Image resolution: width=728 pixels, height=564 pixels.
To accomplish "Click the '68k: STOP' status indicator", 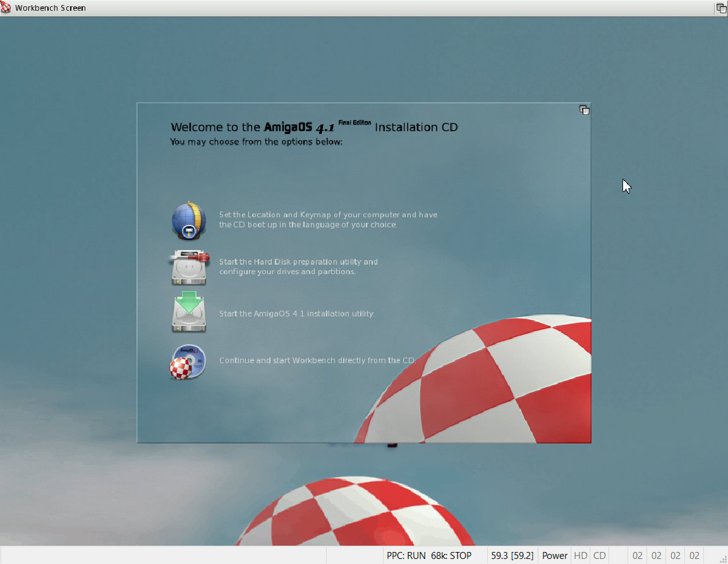I will click(451, 556).
